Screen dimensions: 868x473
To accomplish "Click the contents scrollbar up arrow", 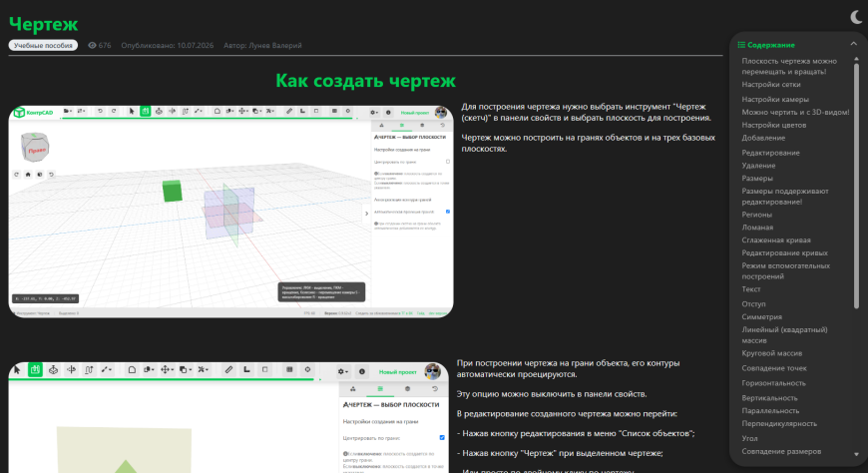I will (x=856, y=59).
